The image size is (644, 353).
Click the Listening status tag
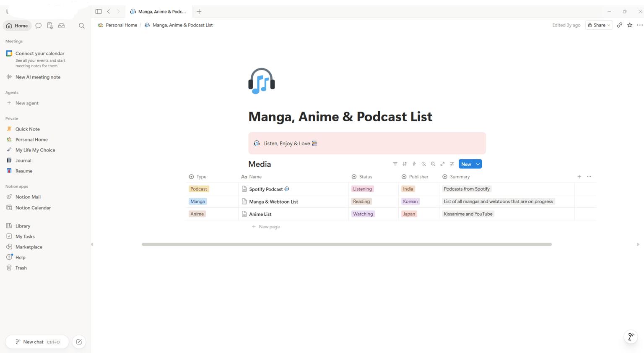362,189
